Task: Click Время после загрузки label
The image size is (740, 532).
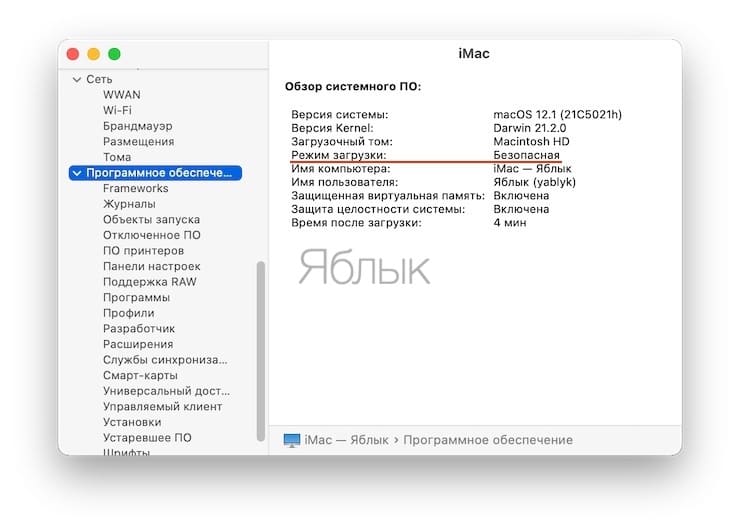Action: pos(356,223)
